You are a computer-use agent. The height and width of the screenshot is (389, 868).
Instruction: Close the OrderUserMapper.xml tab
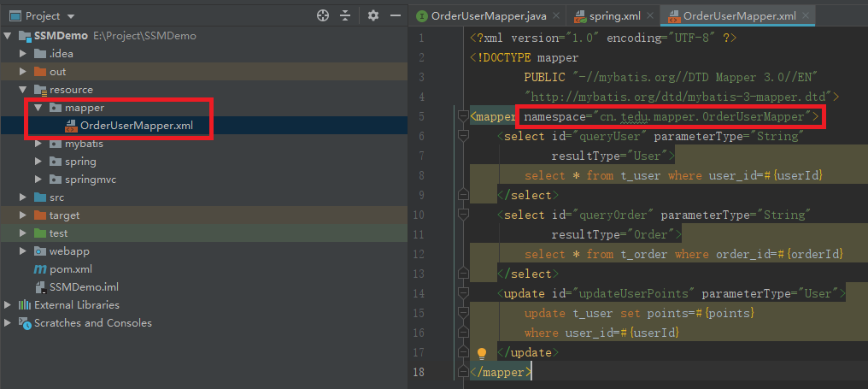(x=806, y=16)
